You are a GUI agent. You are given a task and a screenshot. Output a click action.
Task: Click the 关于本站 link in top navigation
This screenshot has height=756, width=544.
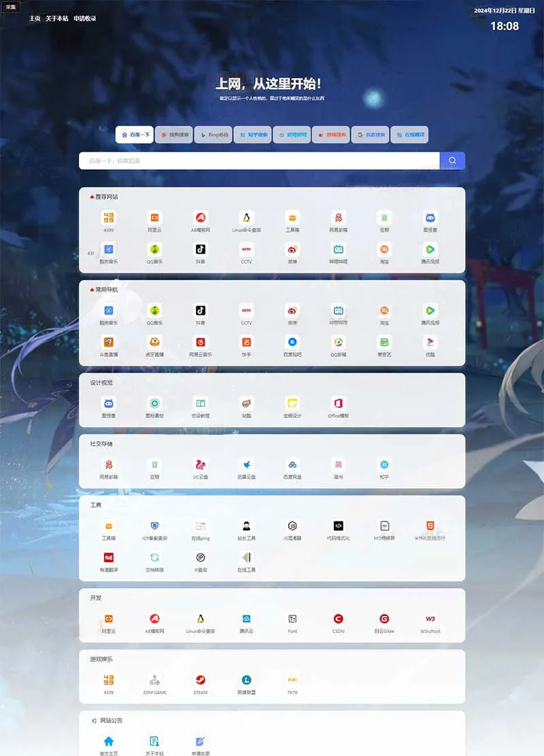pyautogui.click(x=56, y=19)
